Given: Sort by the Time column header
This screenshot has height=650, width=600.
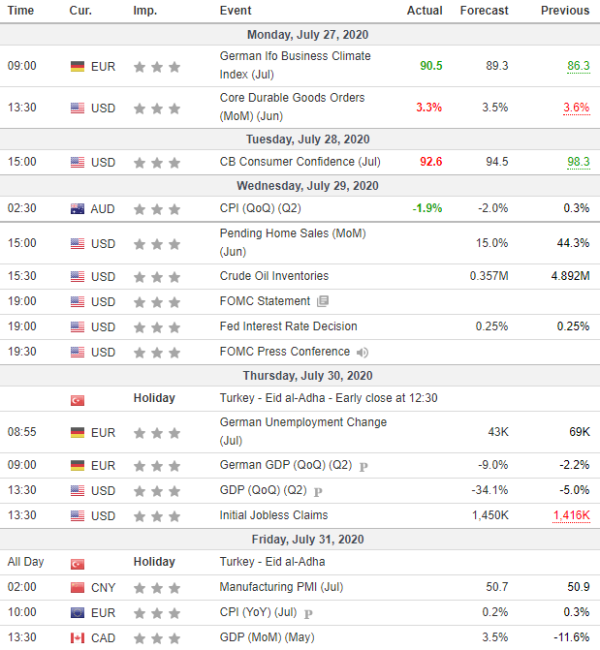Looking at the screenshot, I should [20, 10].
